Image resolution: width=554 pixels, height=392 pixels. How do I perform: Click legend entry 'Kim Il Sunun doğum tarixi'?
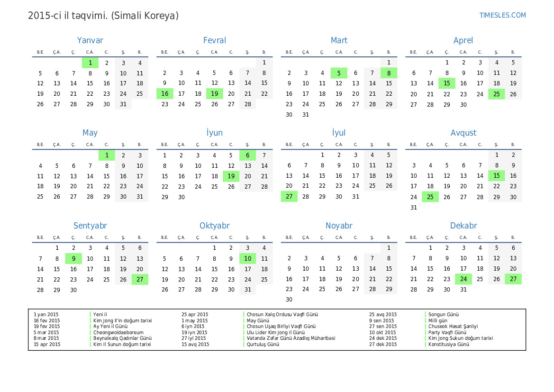(x=122, y=344)
